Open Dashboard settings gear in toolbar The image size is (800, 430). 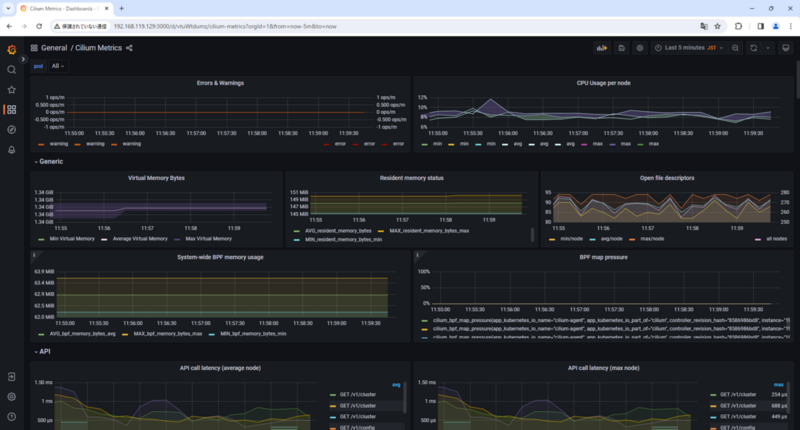640,48
